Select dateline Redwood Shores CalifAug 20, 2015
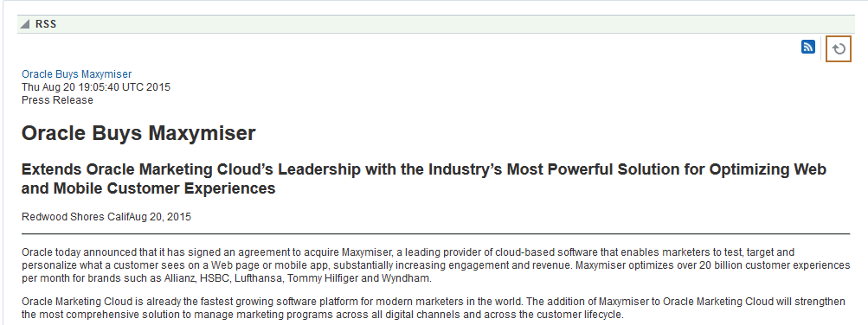Image resolution: width=868 pixels, height=325 pixels. [106, 217]
